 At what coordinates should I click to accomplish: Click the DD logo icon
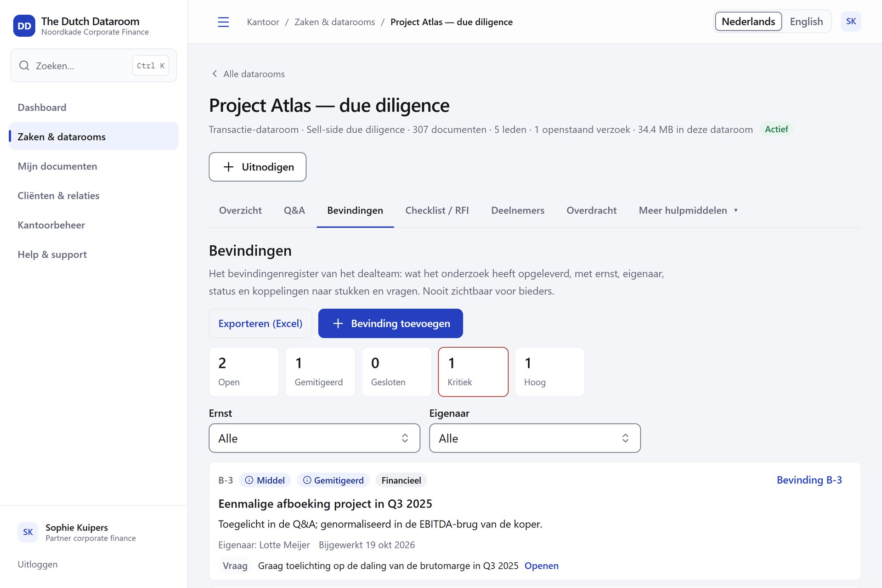coord(24,26)
